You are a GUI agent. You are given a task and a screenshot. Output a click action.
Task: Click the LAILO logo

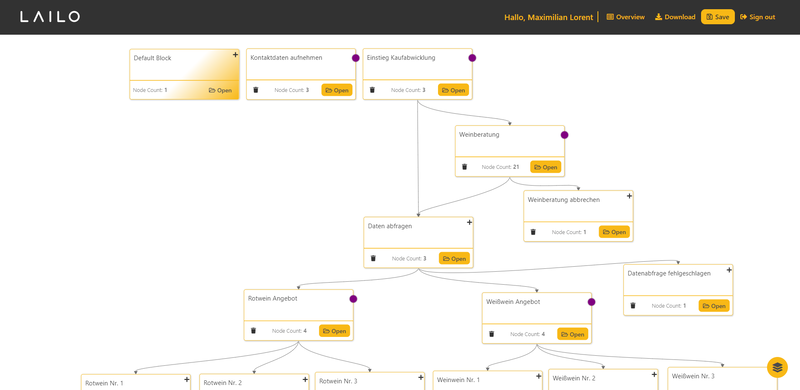pos(50,17)
